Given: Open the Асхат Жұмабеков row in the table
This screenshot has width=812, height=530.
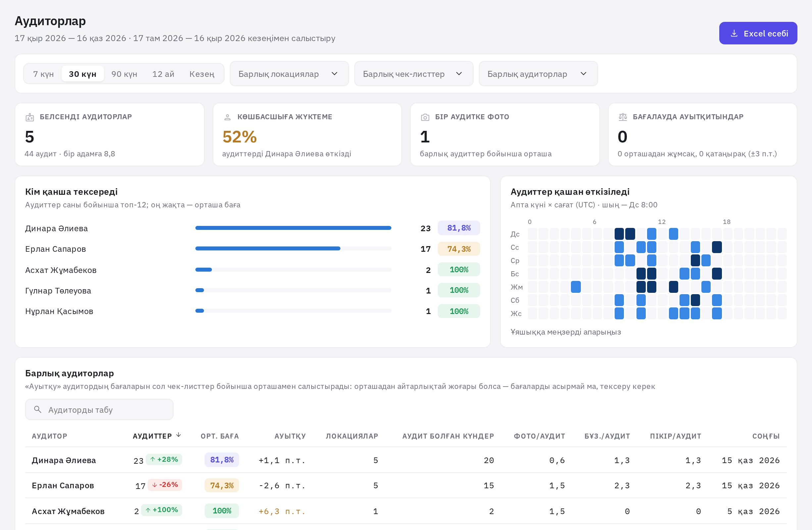Looking at the screenshot, I should click(406, 511).
